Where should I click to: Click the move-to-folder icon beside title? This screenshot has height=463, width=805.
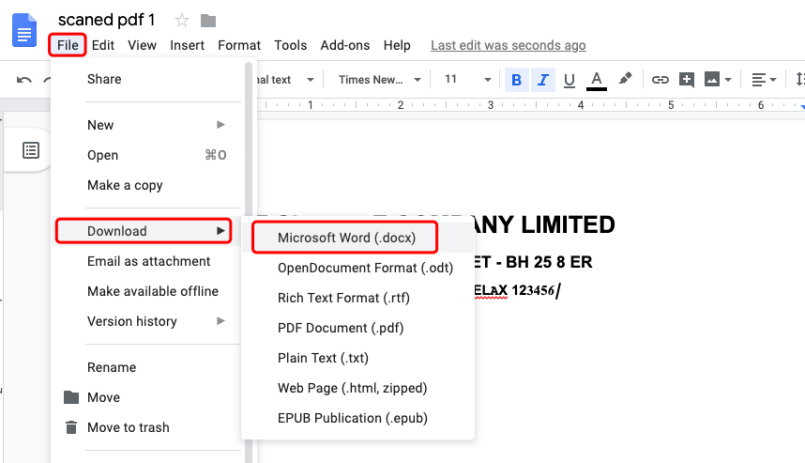click(x=208, y=20)
